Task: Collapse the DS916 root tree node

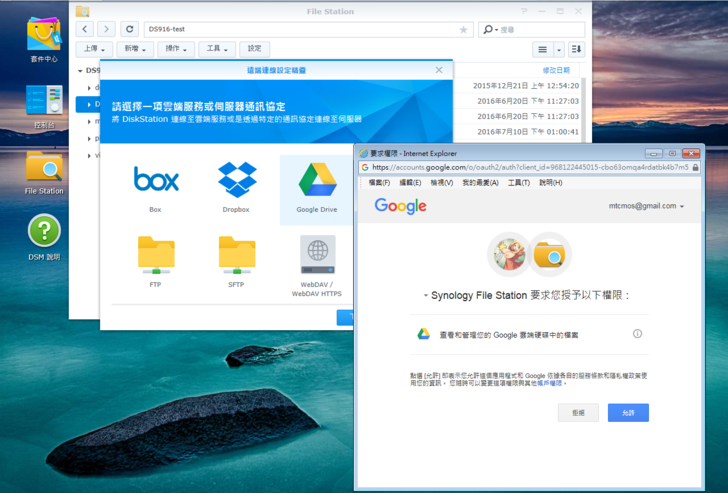Action: [80, 71]
